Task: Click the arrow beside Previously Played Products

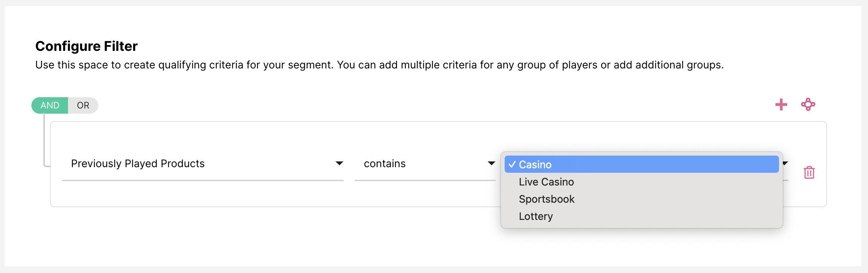Action: 339,163
